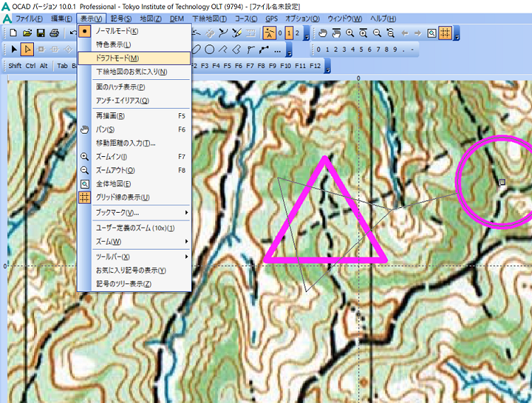Toggle the grid lines toolbar icon
Screen dimensions: 532x403
pyautogui.click(x=445, y=33)
